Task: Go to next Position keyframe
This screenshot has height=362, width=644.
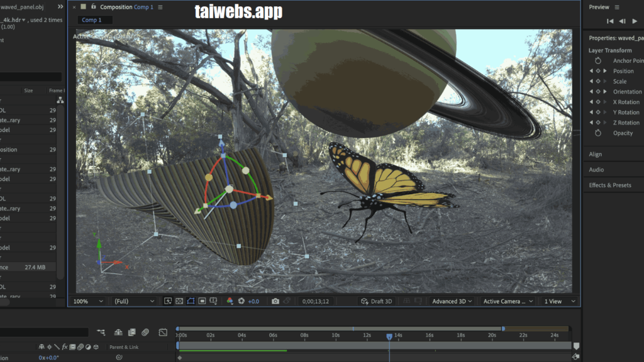Action: 604,71
